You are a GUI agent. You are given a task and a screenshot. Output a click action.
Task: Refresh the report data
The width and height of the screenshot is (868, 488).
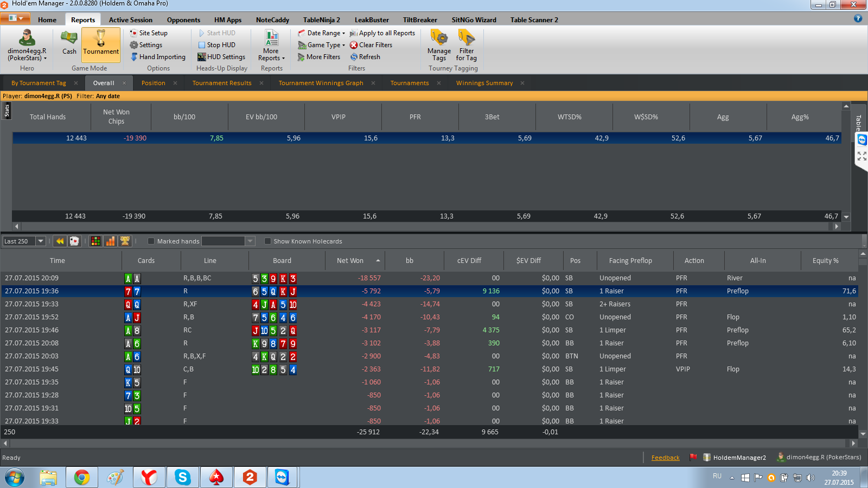365,57
